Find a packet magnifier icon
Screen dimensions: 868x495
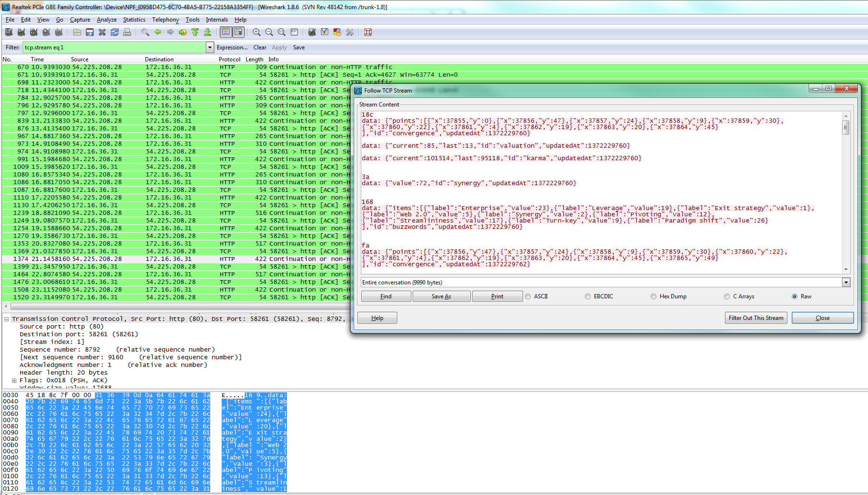pyautogui.click(x=145, y=32)
